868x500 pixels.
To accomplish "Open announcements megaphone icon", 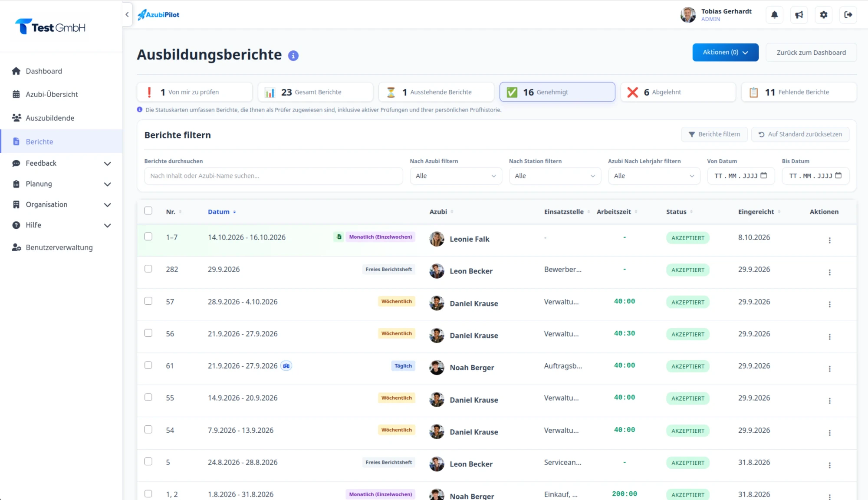I will click(x=799, y=15).
